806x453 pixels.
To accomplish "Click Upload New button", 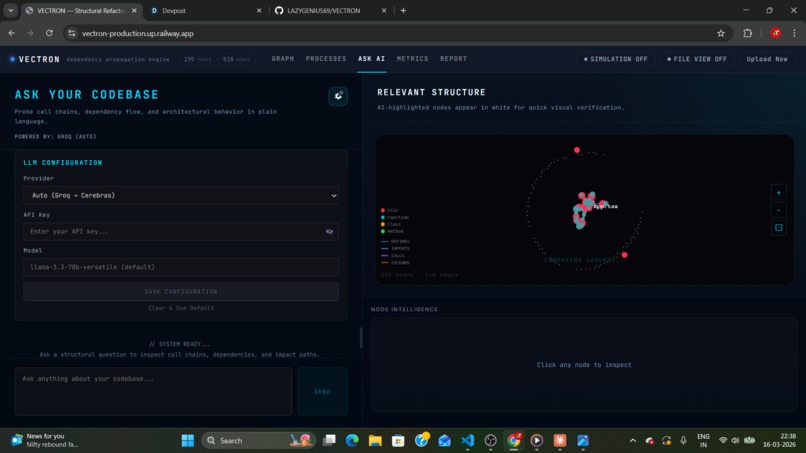I will (766, 59).
